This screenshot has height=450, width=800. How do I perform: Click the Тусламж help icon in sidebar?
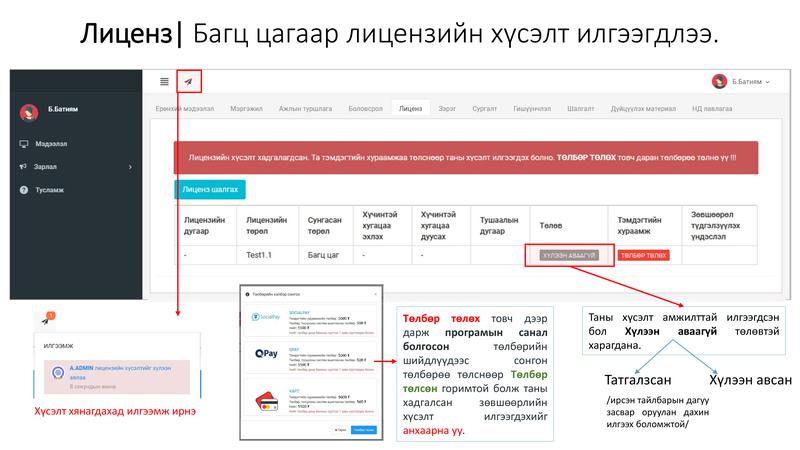pyautogui.click(x=23, y=190)
